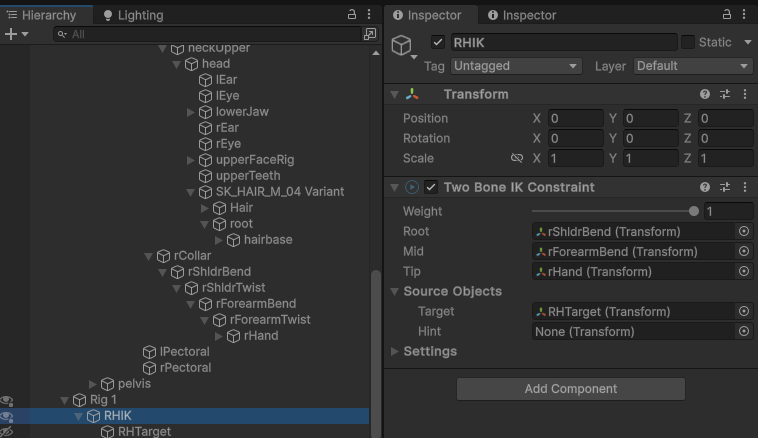This screenshot has height=438, width=758.
Task: Click the RHIK object name field
Action: click(563, 42)
